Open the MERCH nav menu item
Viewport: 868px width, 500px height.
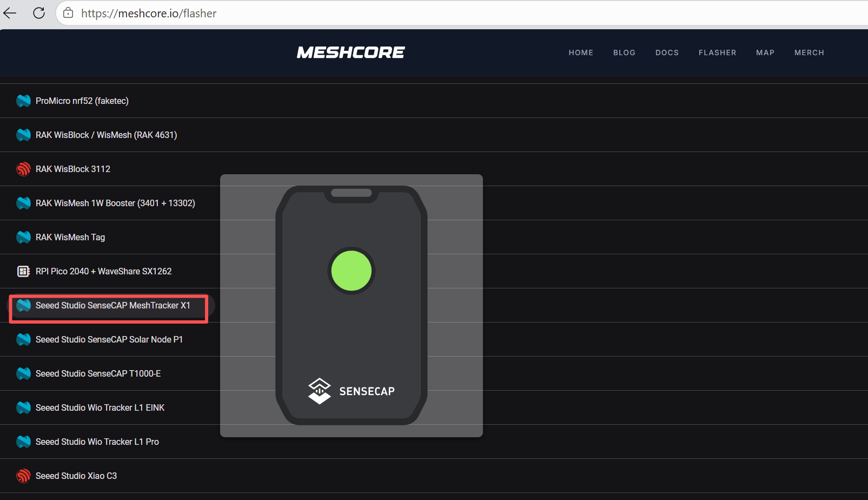[809, 52]
